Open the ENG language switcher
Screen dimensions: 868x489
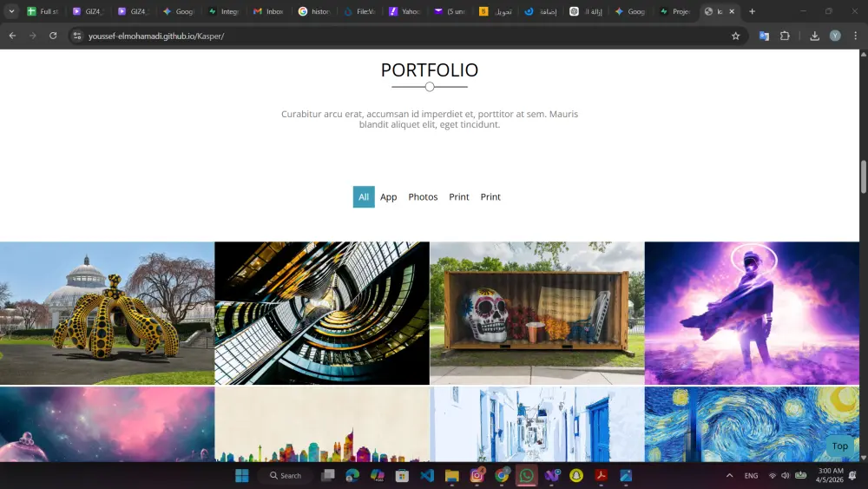click(751, 476)
